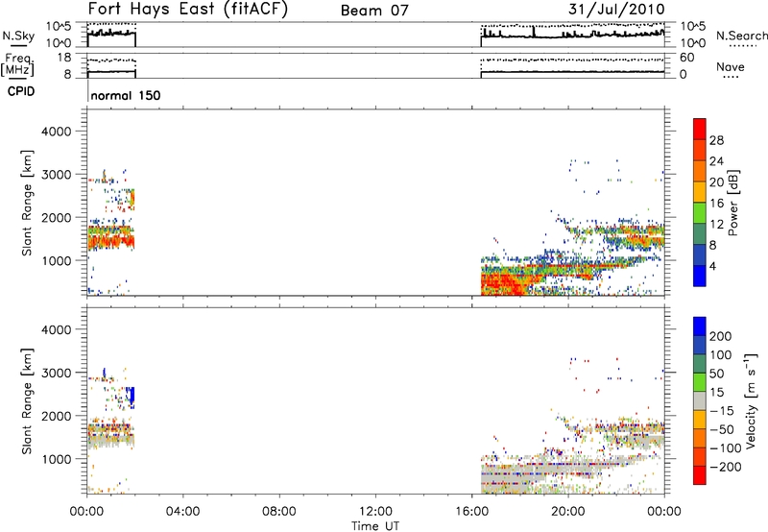Select the "4" Power colorbar tick label
Screen dimensions: 768x532
pos(712,266)
